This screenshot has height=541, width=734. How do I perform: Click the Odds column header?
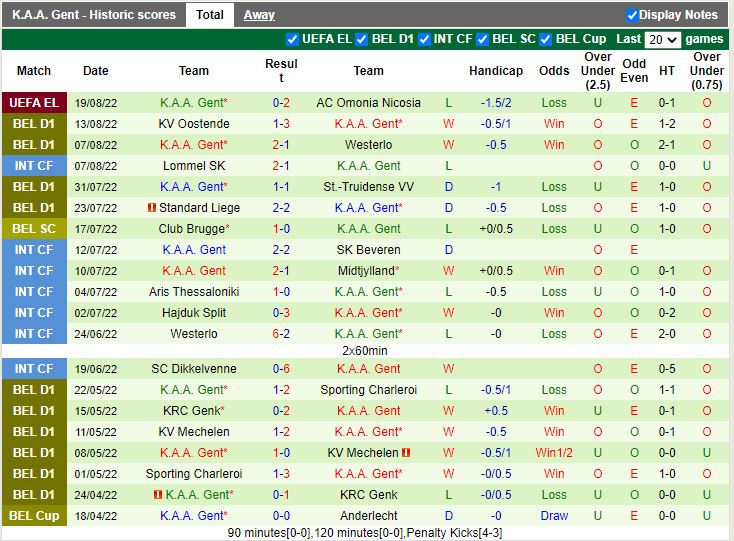pos(554,71)
